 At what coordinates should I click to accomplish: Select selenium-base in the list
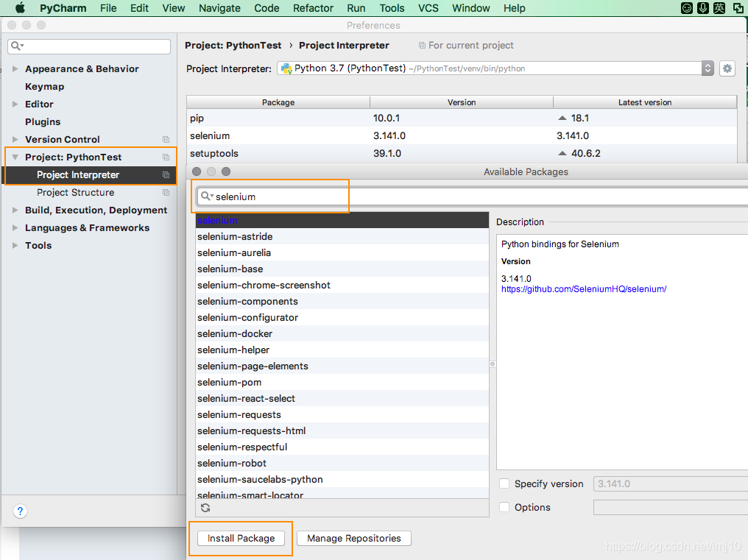342,269
